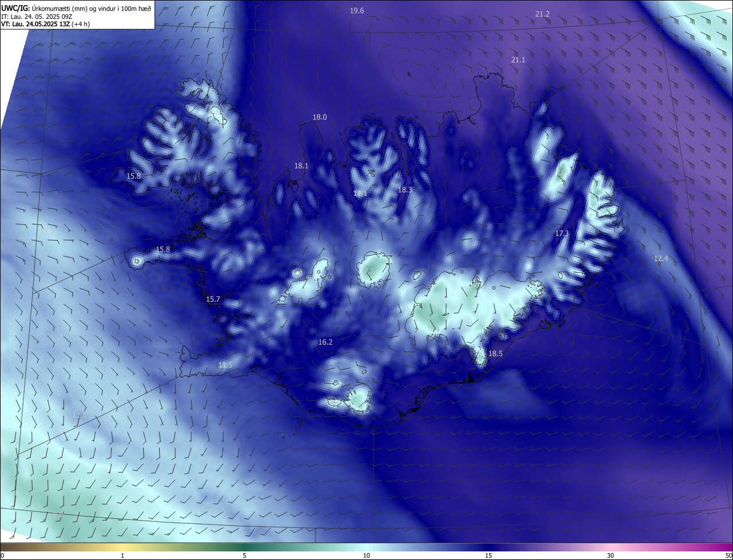733x560 pixels.
Task: Click the faint 8.0 value over the ocean
Action: click(x=57, y=515)
